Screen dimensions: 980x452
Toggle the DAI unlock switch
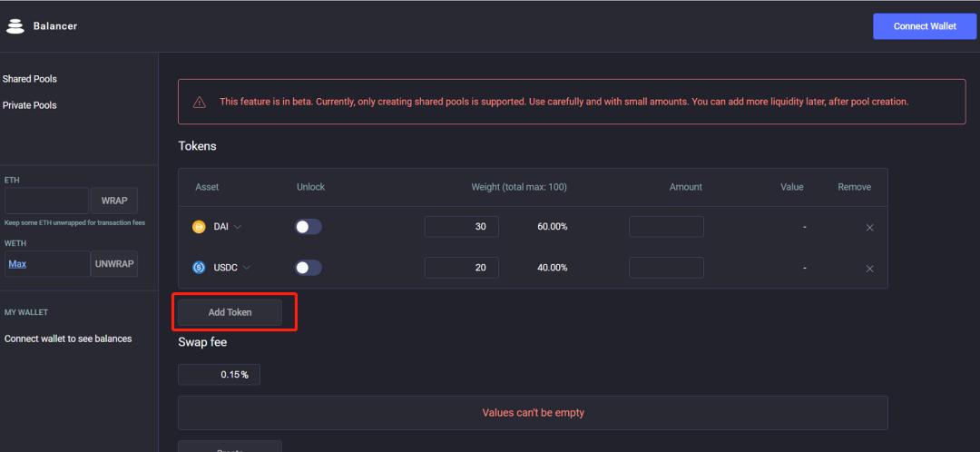pyautogui.click(x=309, y=227)
